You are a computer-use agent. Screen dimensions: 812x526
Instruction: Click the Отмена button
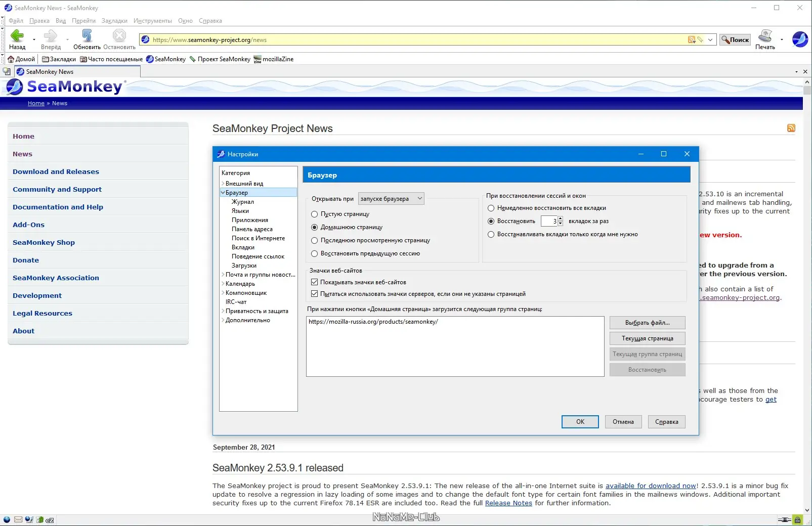[623, 422]
